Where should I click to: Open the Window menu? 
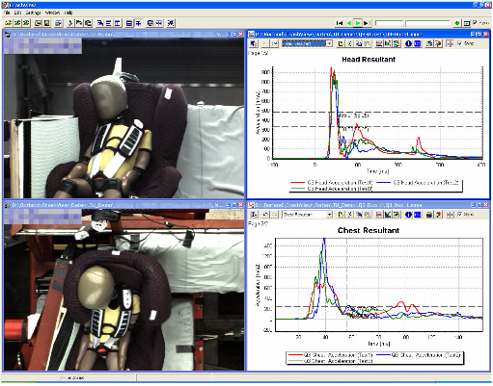point(52,13)
